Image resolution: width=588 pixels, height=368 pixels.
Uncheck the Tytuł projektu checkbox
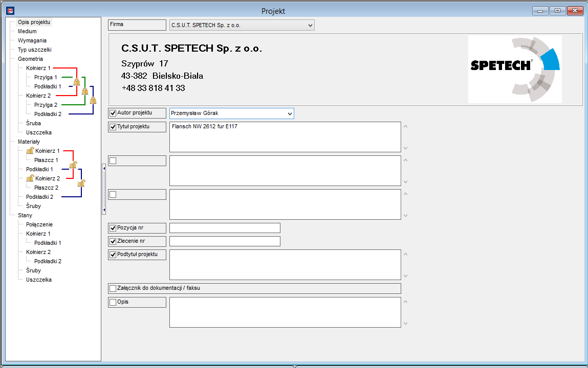pos(113,127)
